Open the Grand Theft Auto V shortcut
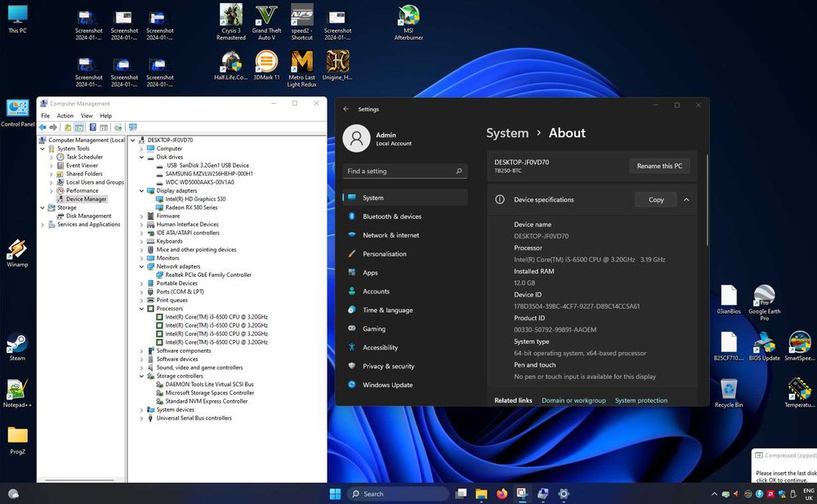 266,16
